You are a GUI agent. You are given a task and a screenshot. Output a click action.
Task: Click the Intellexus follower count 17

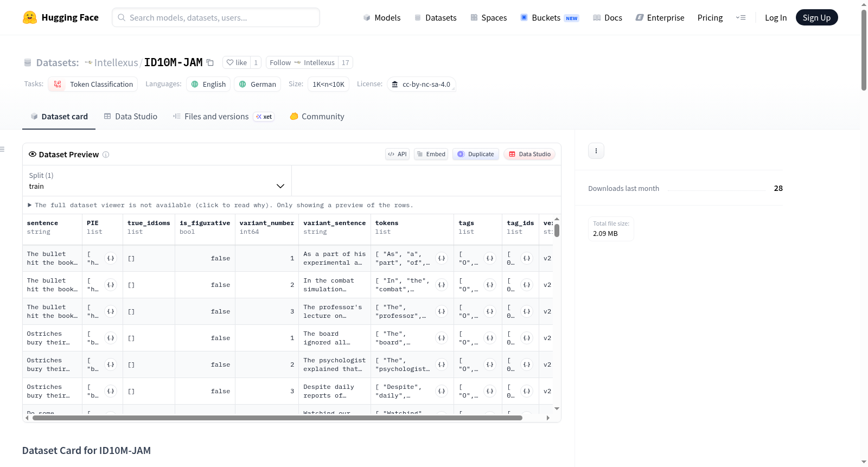[x=346, y=62]
